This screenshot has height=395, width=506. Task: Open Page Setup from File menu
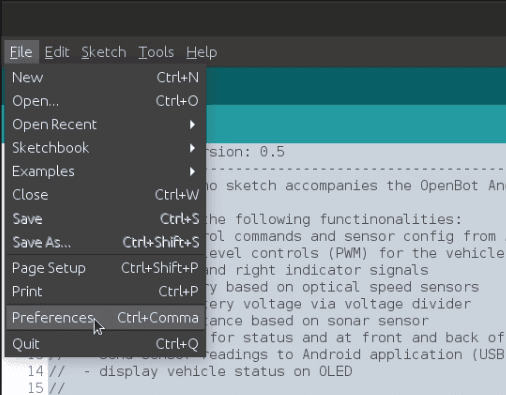tap(105, 268)
